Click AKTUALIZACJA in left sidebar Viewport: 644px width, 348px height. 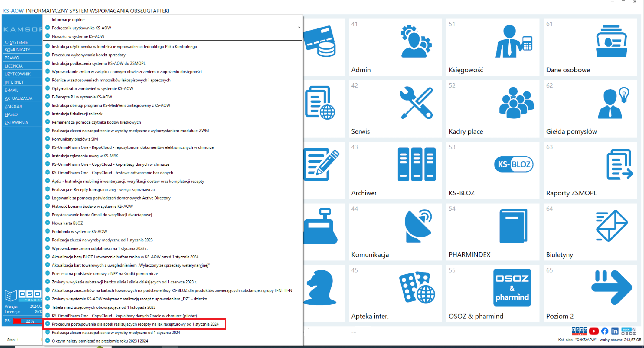coord(18,98)
